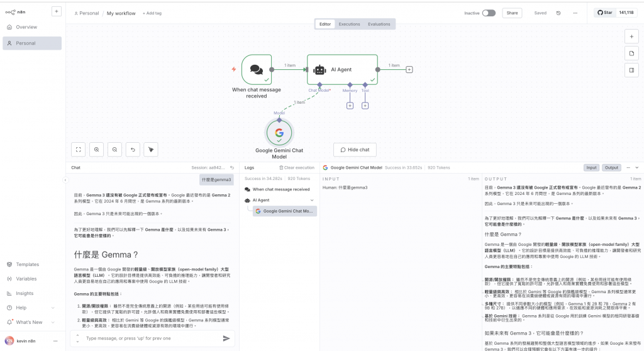
Task: Collapse the panel with the left edge arrow
Action: click(65, 180)
